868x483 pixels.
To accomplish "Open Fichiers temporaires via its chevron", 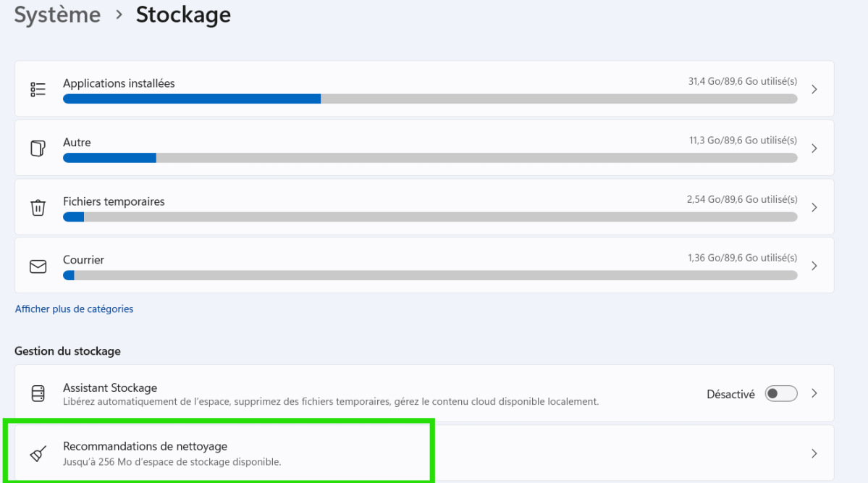I will pyautogui.click(x=814, y=207).
